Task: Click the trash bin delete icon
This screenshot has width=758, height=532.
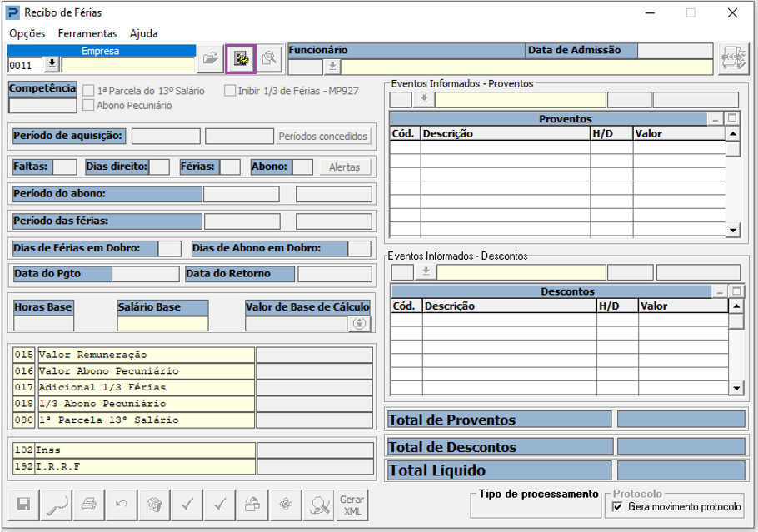Action: click(155, 505)
